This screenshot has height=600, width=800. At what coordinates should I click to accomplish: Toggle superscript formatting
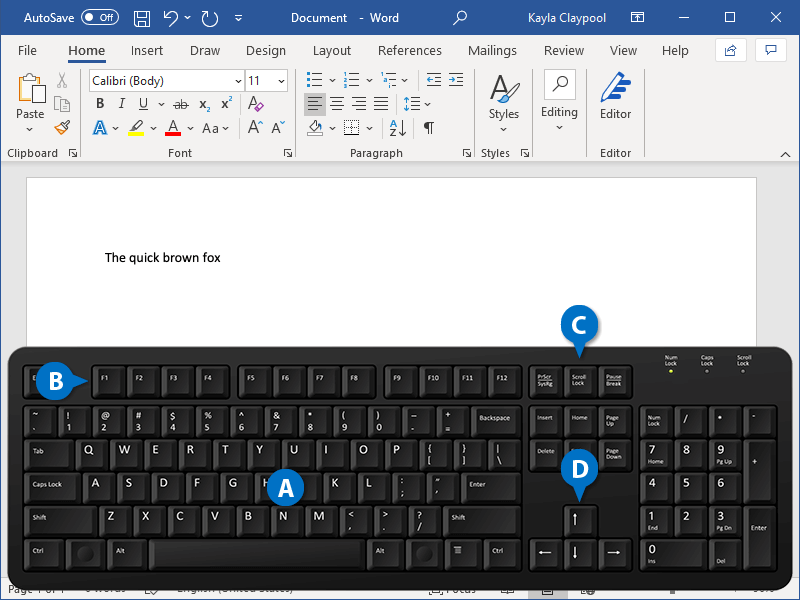pyautogui.click(x=227, y=104)
